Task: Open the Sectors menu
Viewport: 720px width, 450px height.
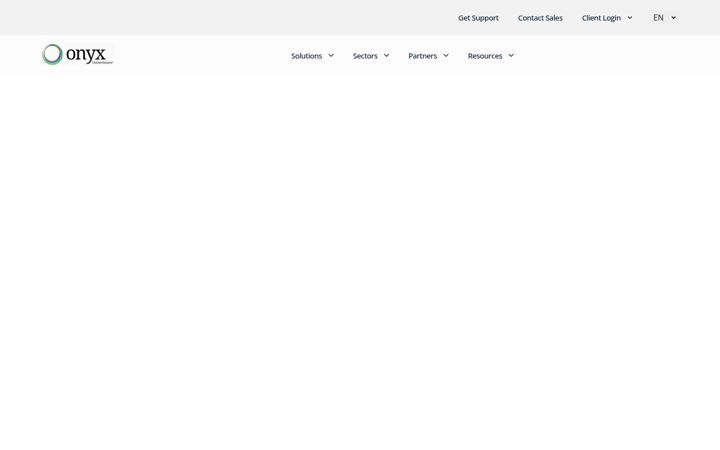Action: click(x=365, y=56)
